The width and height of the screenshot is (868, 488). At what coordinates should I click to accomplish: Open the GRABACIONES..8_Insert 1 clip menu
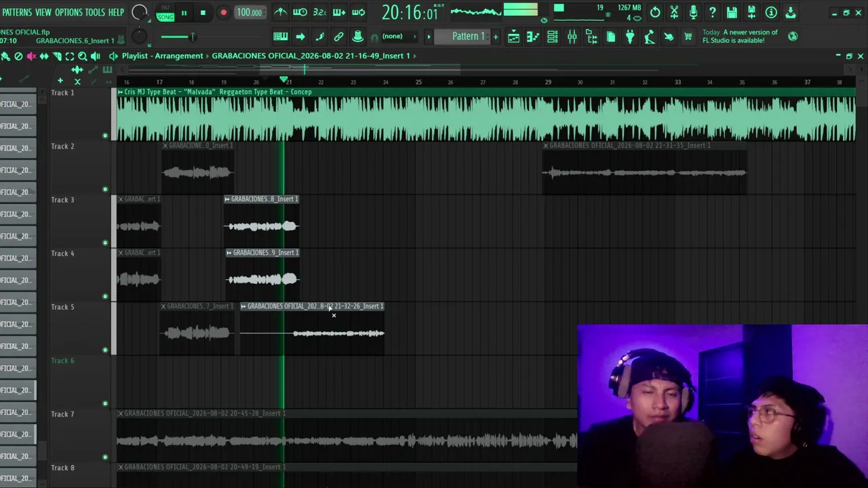(x=227, y=199)
